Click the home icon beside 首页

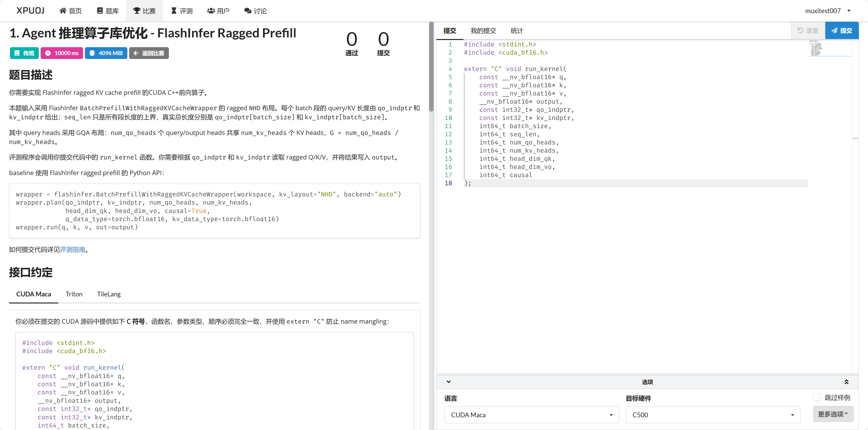63,11
